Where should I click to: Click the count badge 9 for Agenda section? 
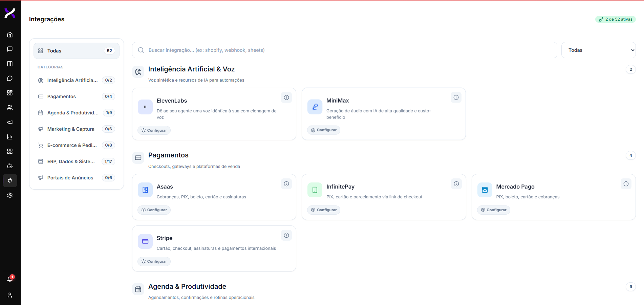(x=631, y=287)
